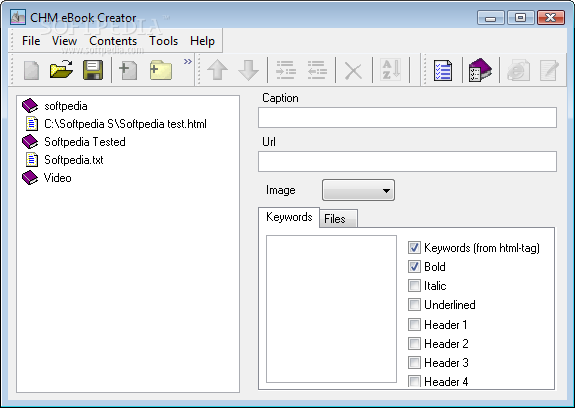Image resolution: width=575 pixels, height=408 pixels.
Task: Click document icon beside Softpedia test.html
Action: point(32,124)
